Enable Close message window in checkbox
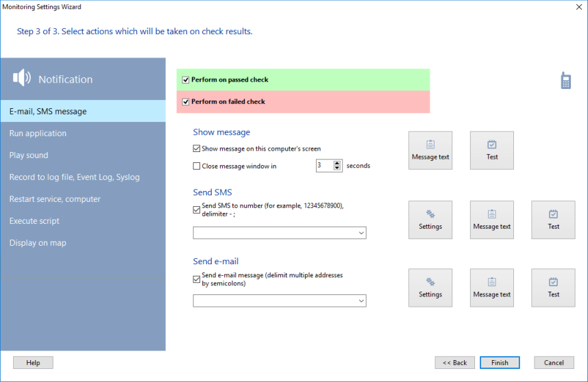 coord(197,166)
